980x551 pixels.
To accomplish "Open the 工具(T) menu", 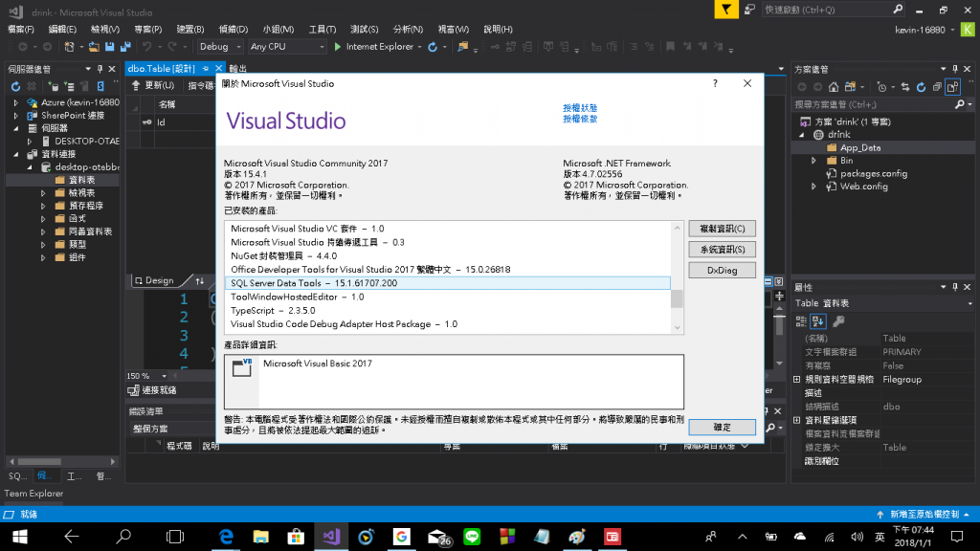I will pyautogui.click(x=322, y=30).
